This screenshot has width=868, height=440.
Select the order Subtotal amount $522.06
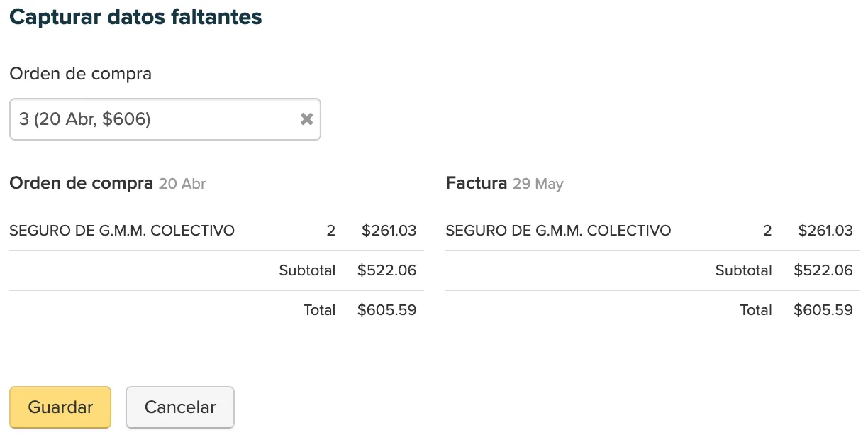tap(387, 270)
